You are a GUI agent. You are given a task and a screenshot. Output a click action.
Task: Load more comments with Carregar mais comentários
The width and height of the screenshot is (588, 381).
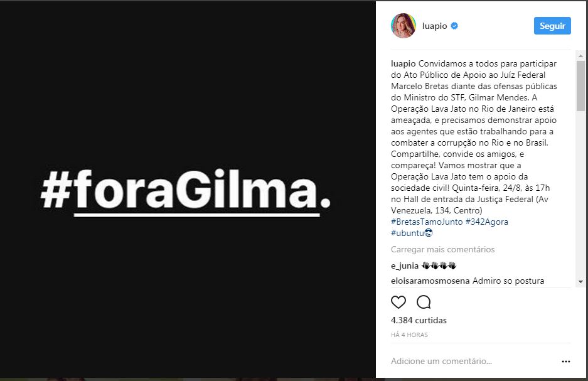[442, 249]
